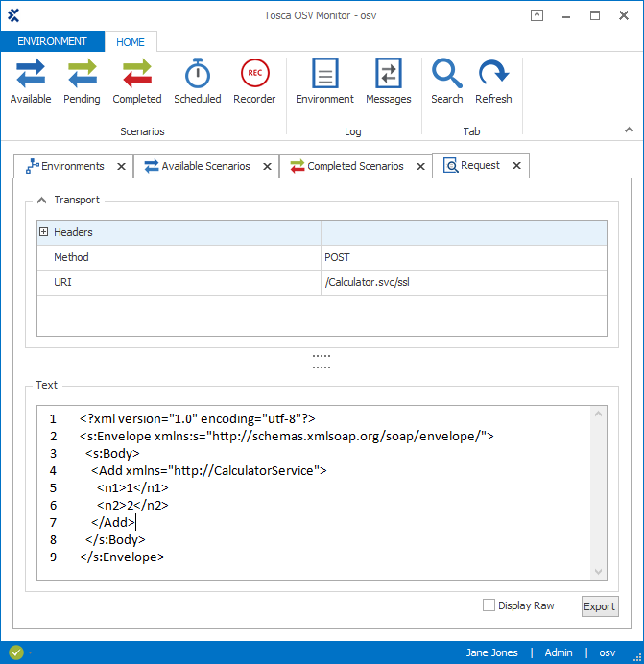Image resolution: width=644 pixels, height=664 pixels.
Task: Collapse the Transport section
Action: [41, 201]
